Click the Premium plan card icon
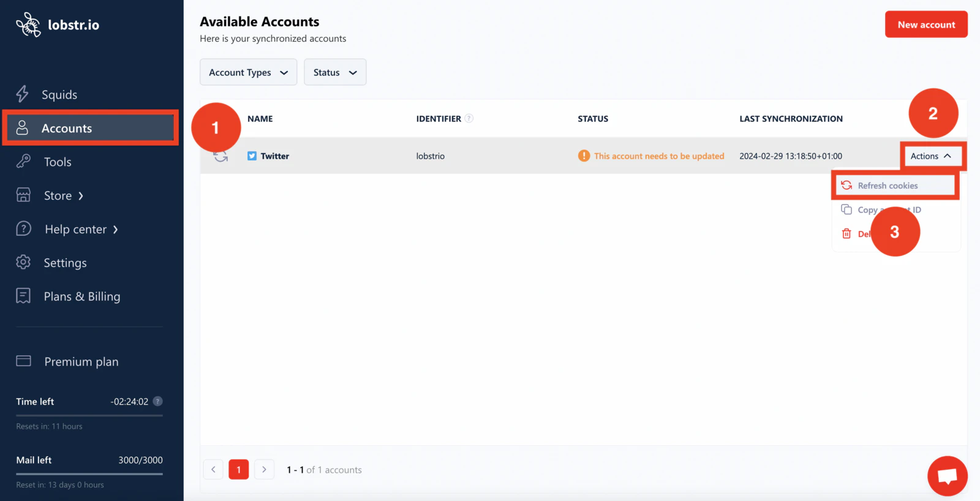980x501 pixels. [23, 361]
